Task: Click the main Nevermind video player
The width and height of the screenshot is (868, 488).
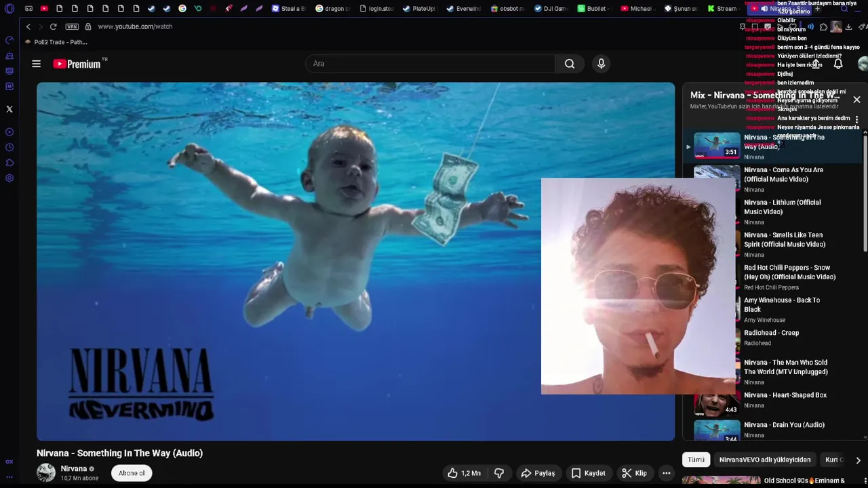Action: tap(355, 262)
